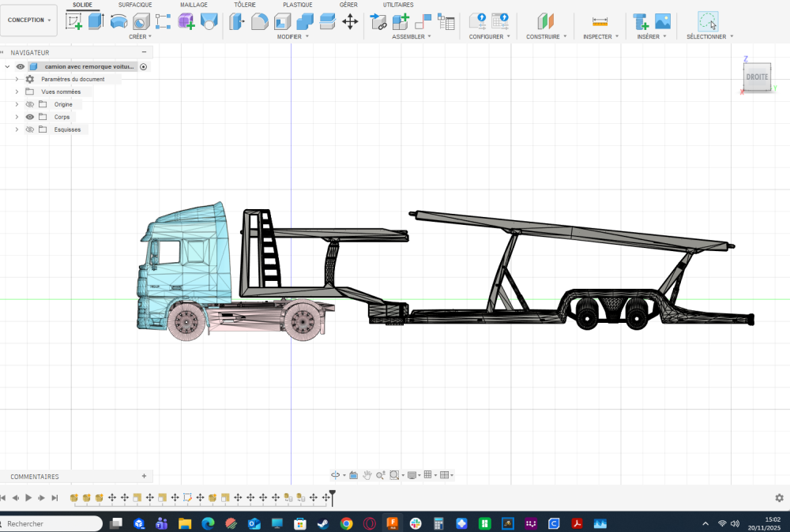Viewport: 790px width, 532px height.
Task: Toggle visibility eye of Origine folder
Action: coord(30,104)
